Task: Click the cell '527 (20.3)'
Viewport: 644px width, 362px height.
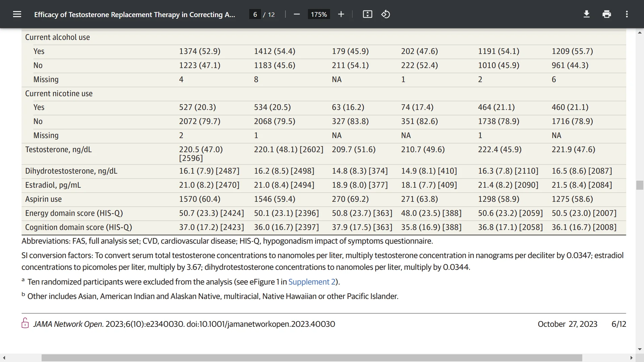Action: coord(197,107)
